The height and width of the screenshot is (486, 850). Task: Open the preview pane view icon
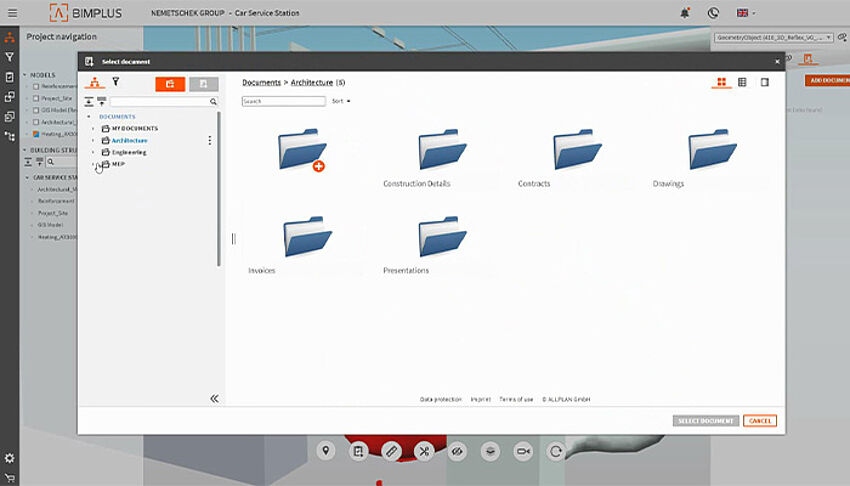[x=765, y=82]
